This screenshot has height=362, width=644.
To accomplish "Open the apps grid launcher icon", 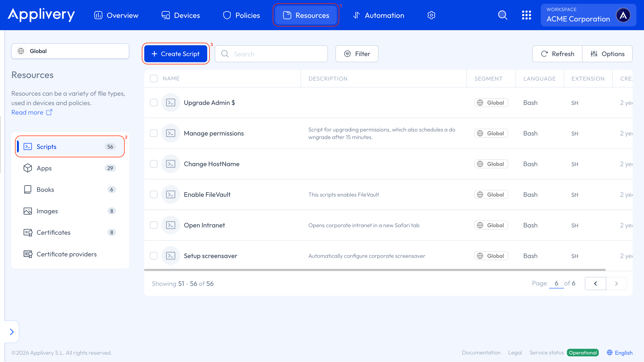I will point(526,15).
